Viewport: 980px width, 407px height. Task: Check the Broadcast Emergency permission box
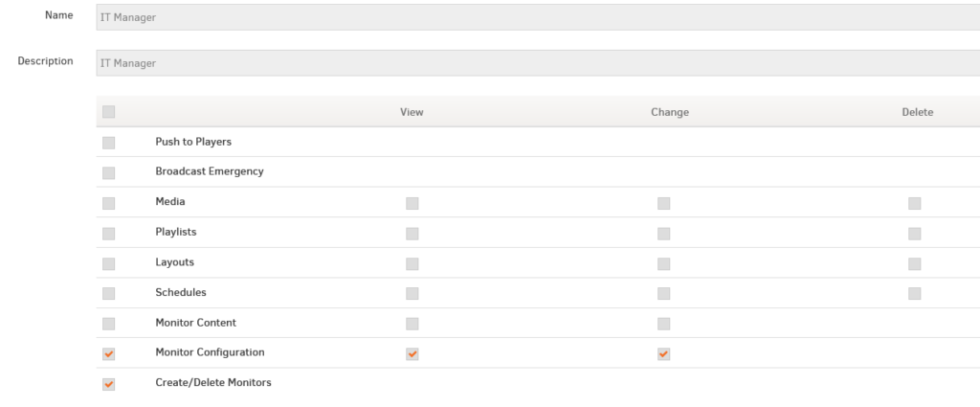pos(109,172)
